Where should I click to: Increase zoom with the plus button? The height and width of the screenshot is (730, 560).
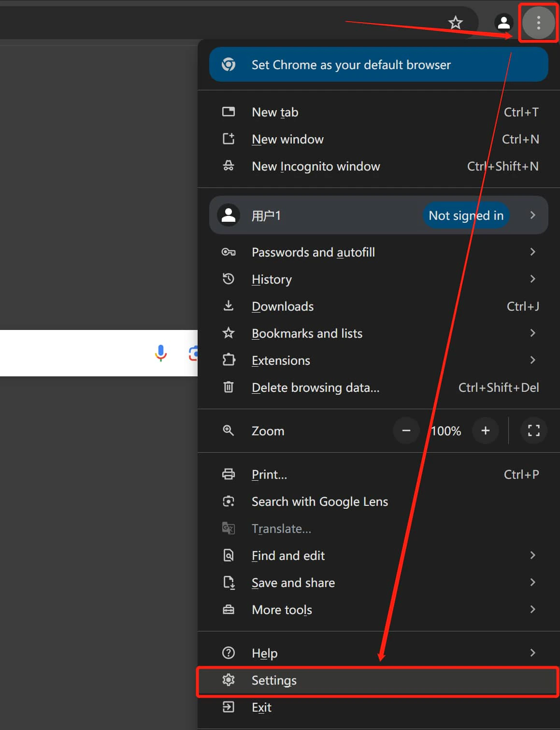[486, 430]
